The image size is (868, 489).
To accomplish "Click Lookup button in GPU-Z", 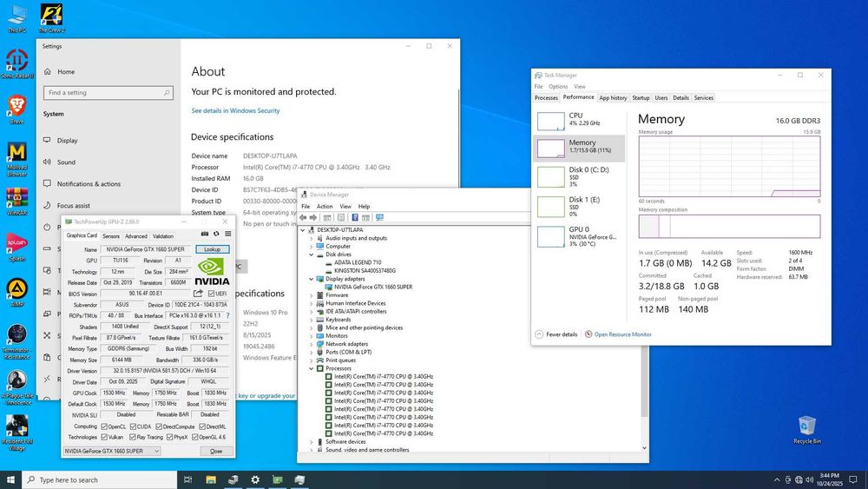I will 212,249.
